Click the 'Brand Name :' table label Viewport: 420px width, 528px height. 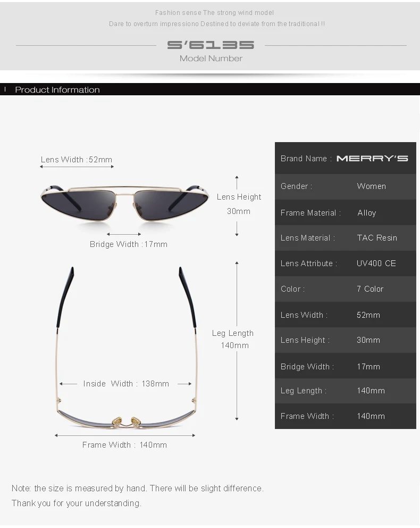tap(306, 159)
